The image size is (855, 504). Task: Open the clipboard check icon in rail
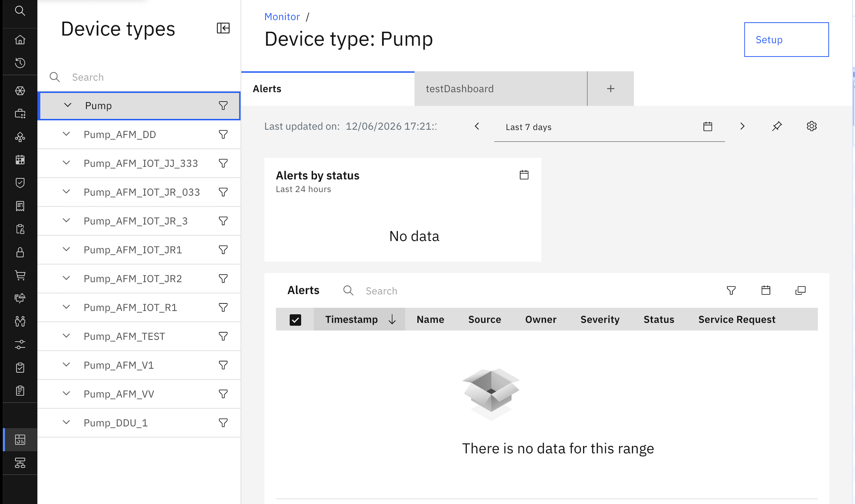pos(20,368)
